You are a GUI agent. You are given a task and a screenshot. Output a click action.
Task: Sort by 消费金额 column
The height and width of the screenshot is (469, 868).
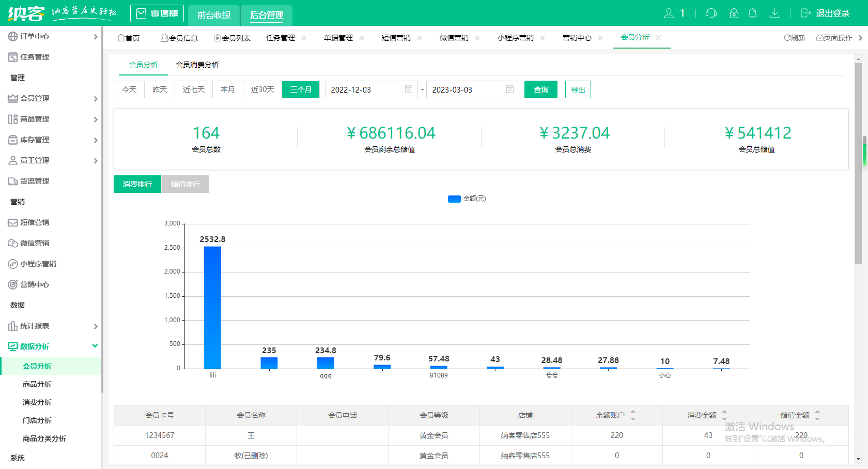point(724,415)
